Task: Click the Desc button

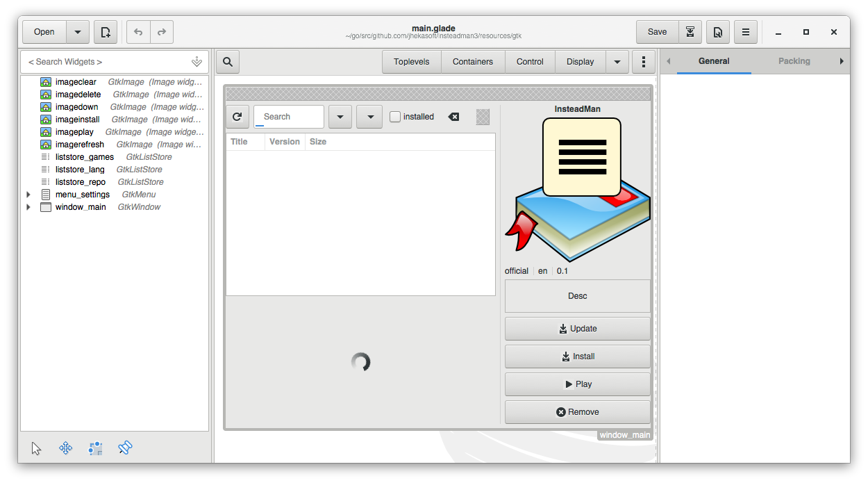Action: click(x=578, y=296)
